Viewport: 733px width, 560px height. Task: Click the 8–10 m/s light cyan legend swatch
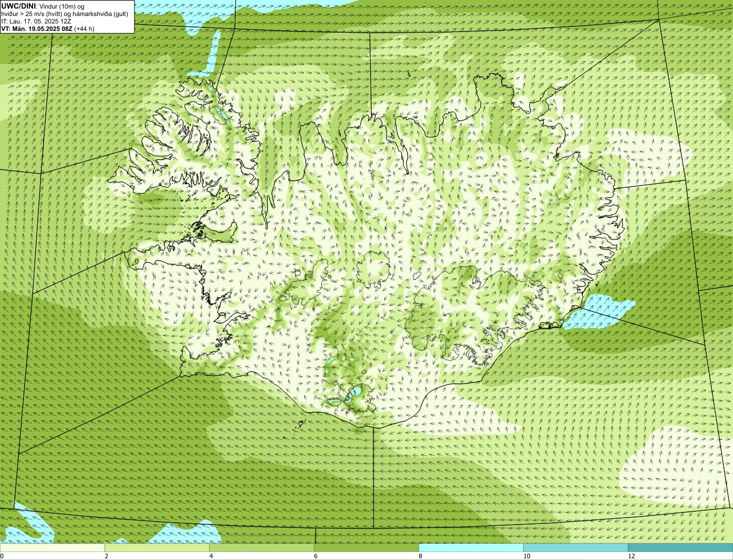point(471,547)
